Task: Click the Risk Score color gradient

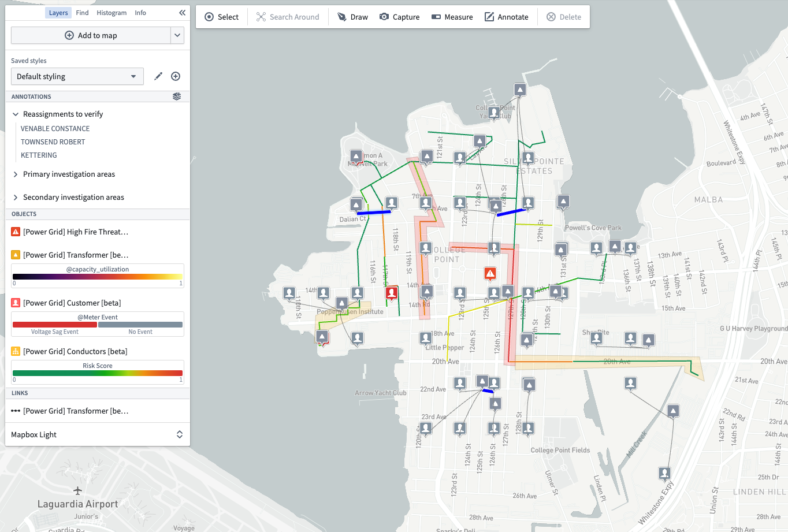Action: pos(98,373)
